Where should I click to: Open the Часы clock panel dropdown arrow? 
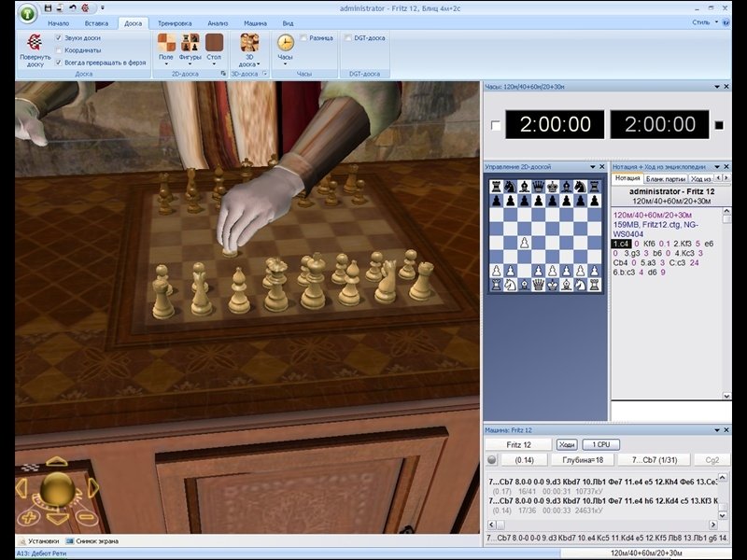[716, 87]
